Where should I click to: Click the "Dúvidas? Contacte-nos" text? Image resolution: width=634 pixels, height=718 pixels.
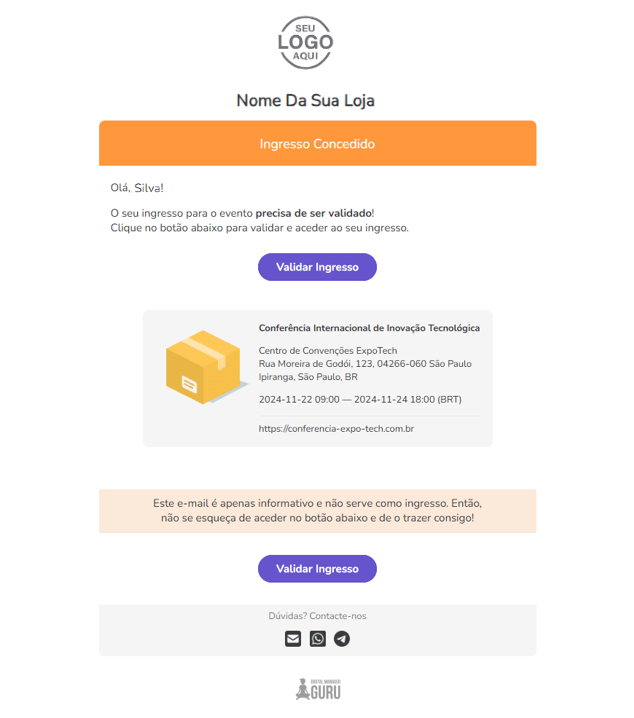tap(317, 616)
